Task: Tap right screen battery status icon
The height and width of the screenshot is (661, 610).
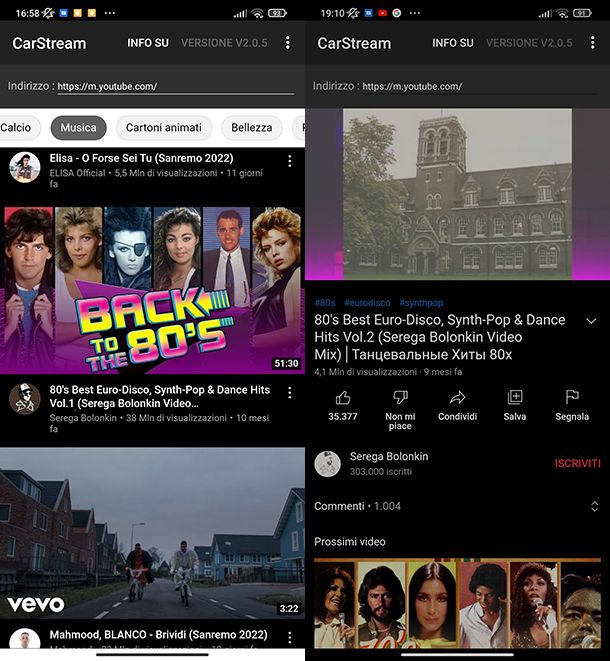Action: [582, 13]
